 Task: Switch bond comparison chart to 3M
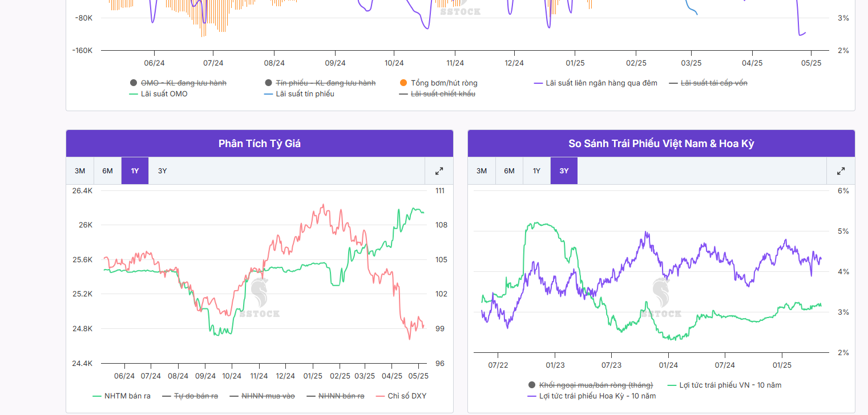(482, 171)
